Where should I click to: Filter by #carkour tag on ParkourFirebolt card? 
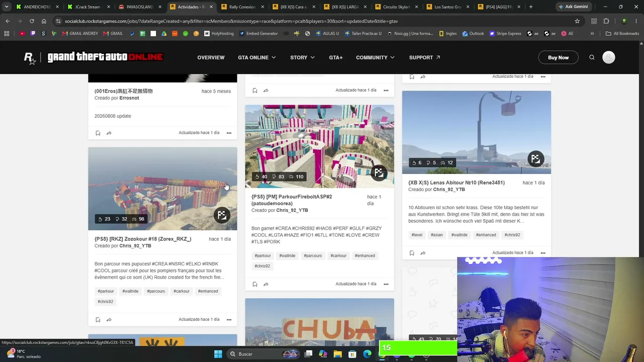(339, 255)
